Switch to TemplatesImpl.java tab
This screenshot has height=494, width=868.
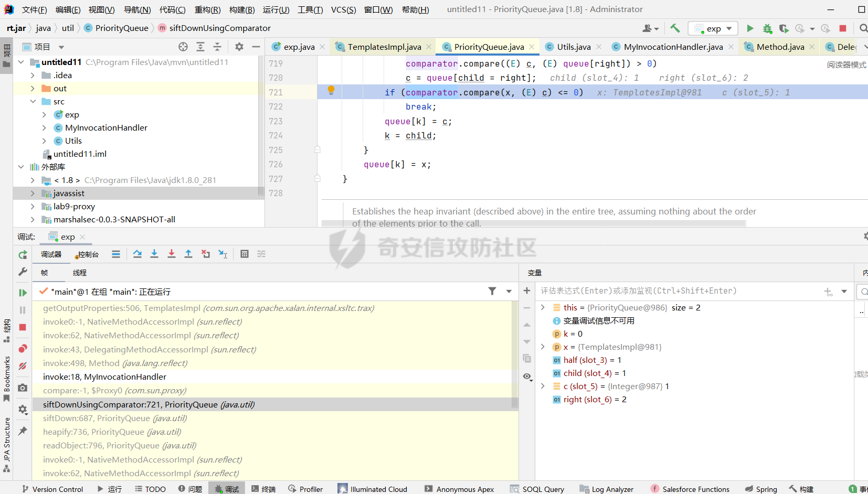384,47
